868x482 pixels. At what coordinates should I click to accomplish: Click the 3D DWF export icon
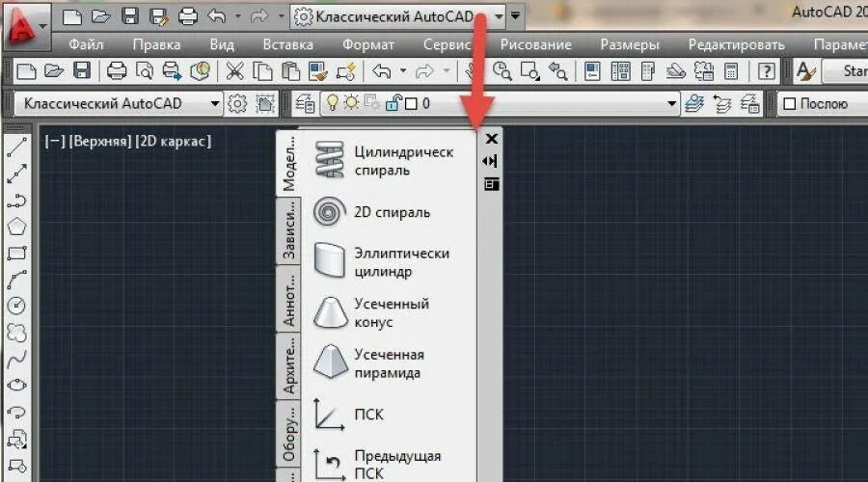[200, 70]
